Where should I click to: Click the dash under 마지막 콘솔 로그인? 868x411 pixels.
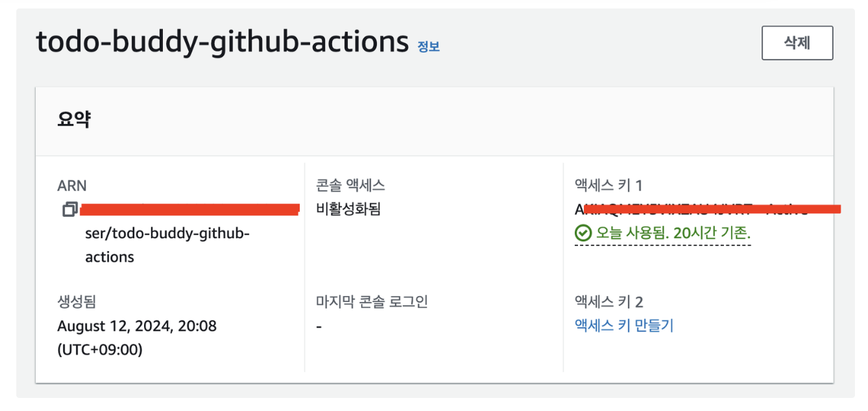click(319, 326)
